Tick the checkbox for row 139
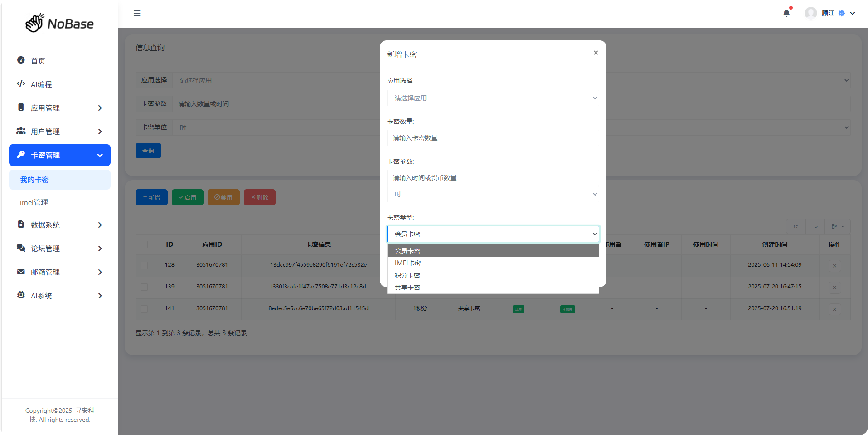This screenshot has width=868, height=435. [x=144, y=287]
